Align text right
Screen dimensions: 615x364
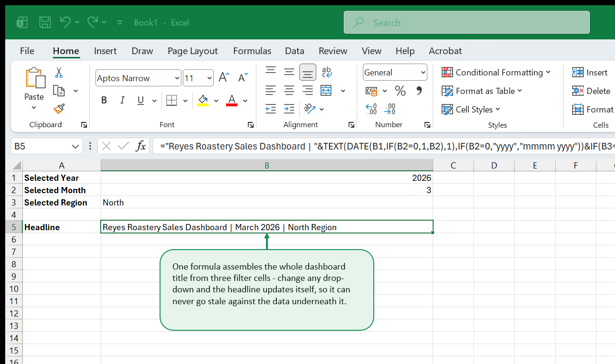[308, 90]
